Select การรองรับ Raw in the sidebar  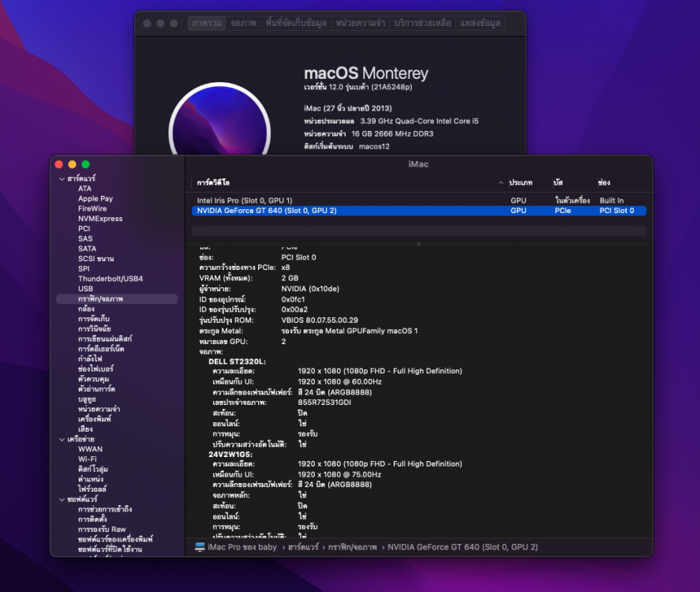coord(102,530)
